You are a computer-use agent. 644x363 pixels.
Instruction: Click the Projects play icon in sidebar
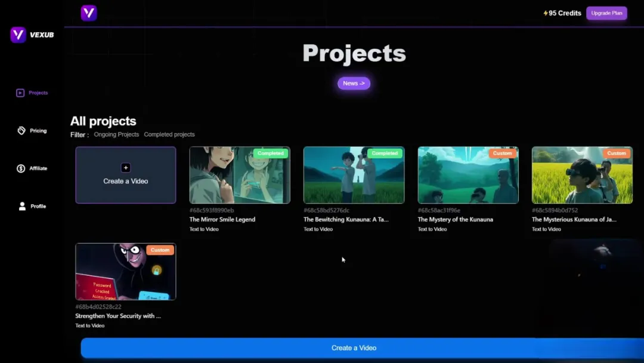[20, 93]
